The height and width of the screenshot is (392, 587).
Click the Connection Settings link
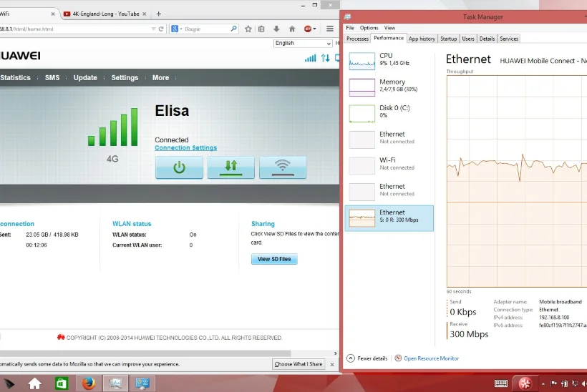coord(185,148)
